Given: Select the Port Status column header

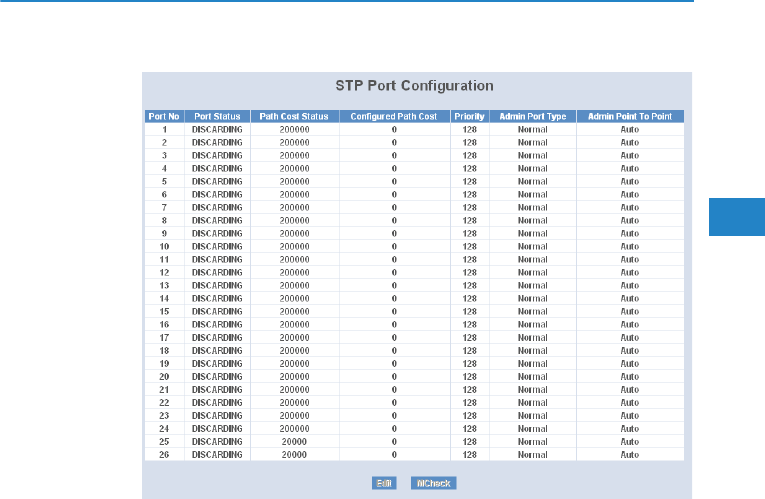Looking at the screenshot, I should pos(217,116).
